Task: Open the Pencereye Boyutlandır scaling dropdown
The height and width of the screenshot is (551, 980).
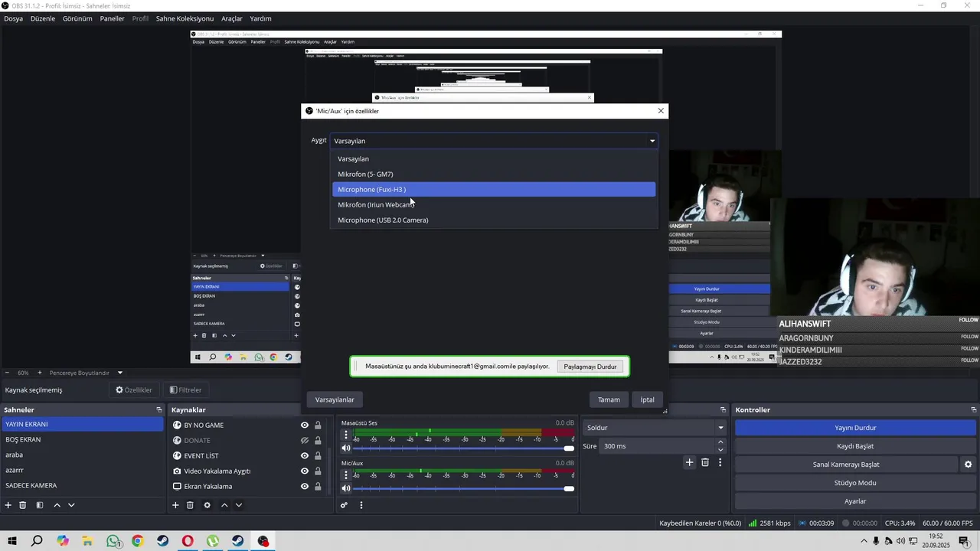Action: click(86, 373)
